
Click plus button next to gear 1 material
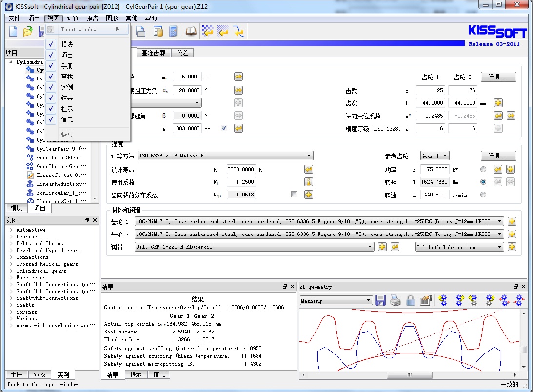[512, 221]
